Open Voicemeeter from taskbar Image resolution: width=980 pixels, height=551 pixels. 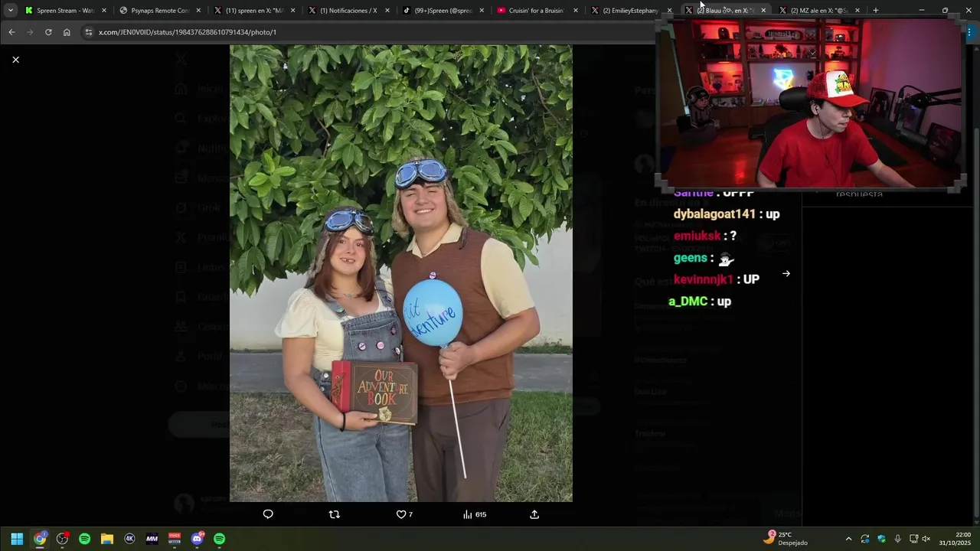[175, 539]
